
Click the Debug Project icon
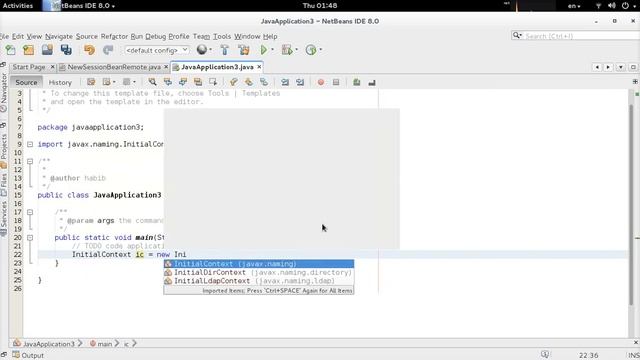[x=287, y=50]
